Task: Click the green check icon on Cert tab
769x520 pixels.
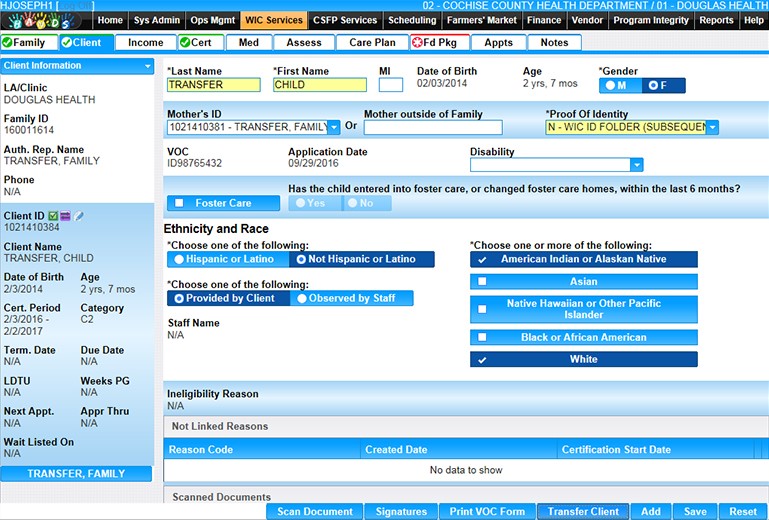Action: coord(187,43)
